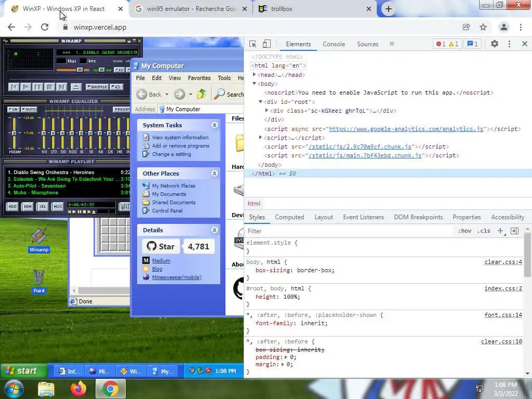Open the Back history dropdown arrow
The width and height of the screenshot is (532, 399).
click(167, 95)
